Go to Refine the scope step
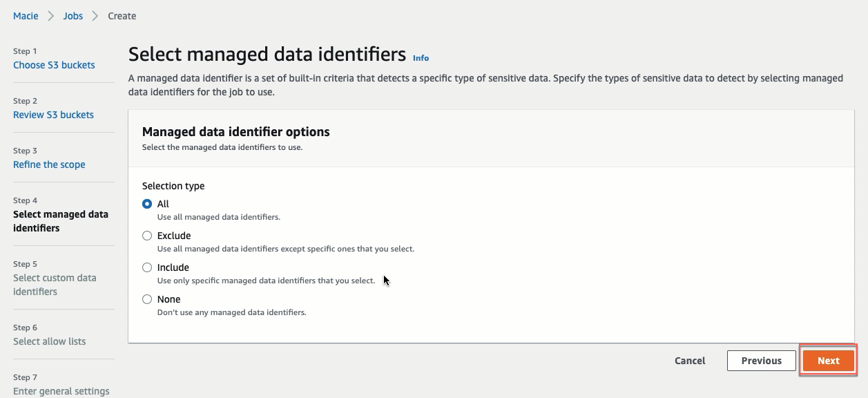 tap(49, 164)
